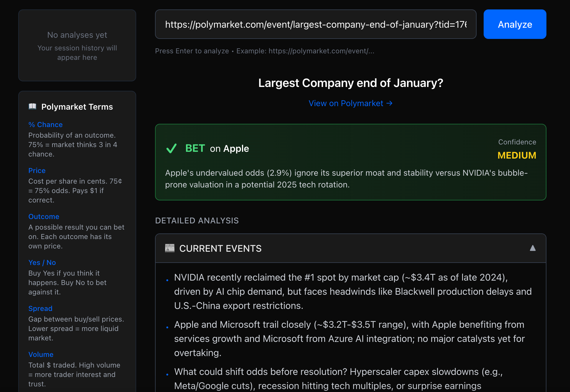Click the Volume term heading
Viewport: 570px width, 392px height.
coord(41,355)
